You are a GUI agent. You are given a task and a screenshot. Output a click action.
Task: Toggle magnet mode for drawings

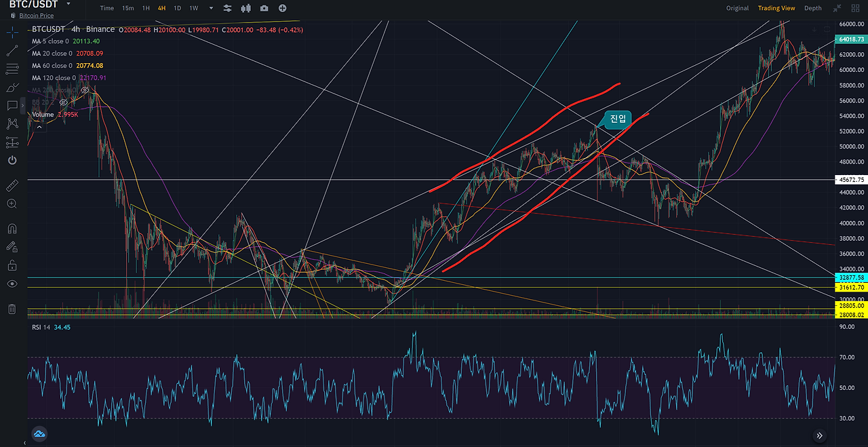point(12,229)
